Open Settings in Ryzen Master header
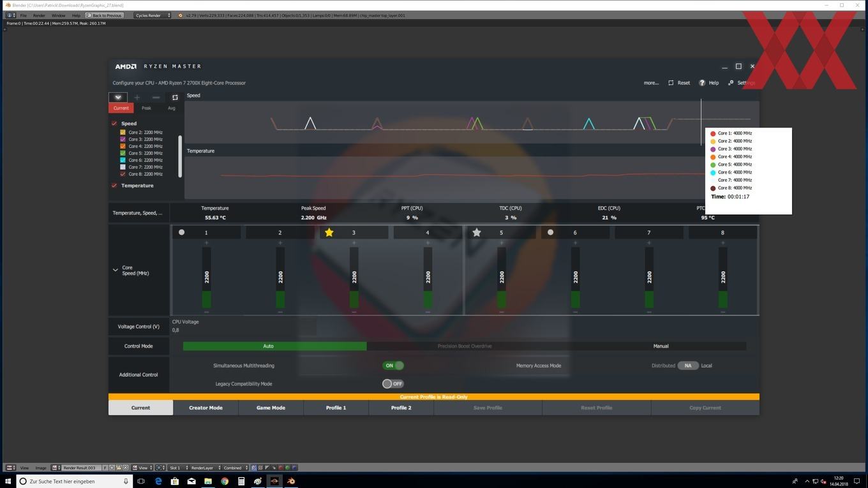Image resolution: width=868 pixels, height=488 pixels. pyautogui.click(x=742, y=83)
